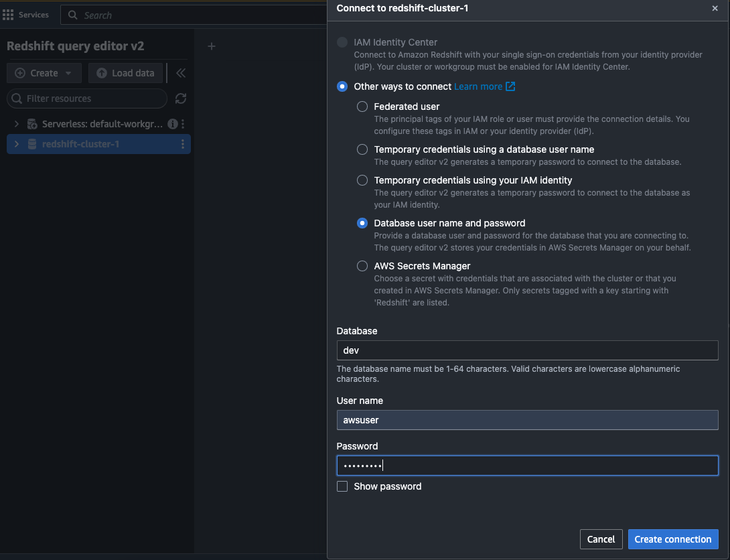Click the Redshift query editor v2 heading
730x560 pixels.
click(76, 46)
